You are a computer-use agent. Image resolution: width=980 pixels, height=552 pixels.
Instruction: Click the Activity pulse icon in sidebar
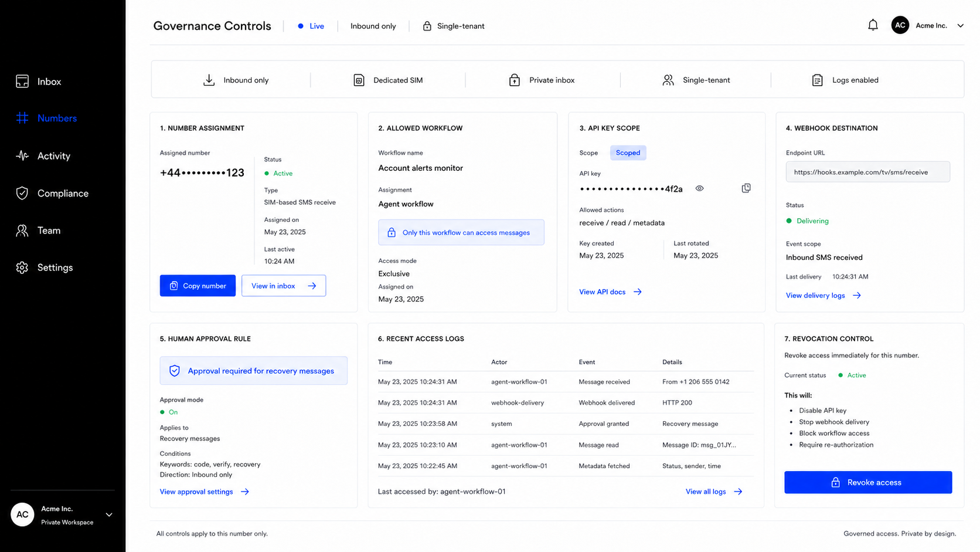(22, 155)
